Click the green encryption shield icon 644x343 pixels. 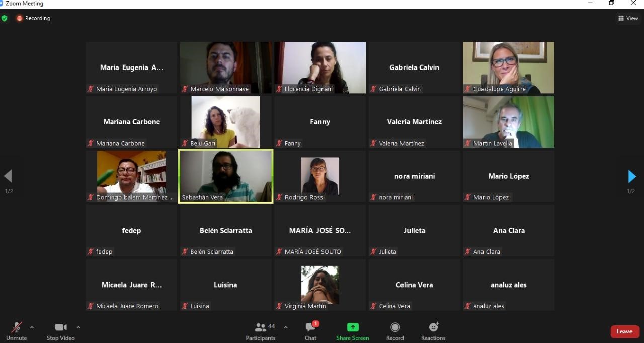point(5,18)
